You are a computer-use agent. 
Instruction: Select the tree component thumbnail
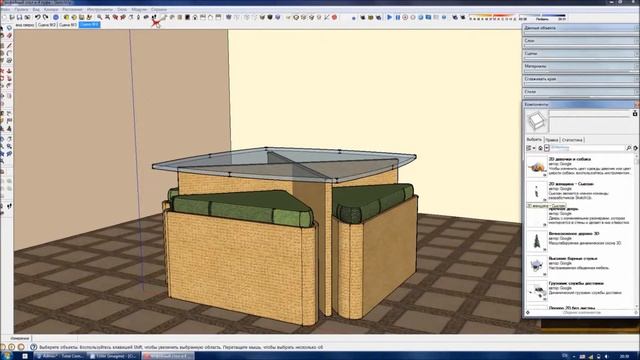click(537, 241)
